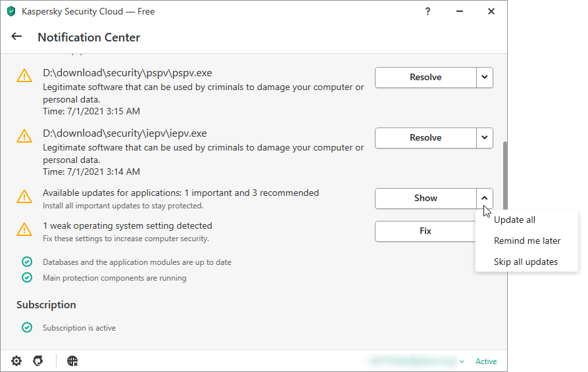
Task: Click 'Available updates for applications' heading
Action: pos(181,193)
